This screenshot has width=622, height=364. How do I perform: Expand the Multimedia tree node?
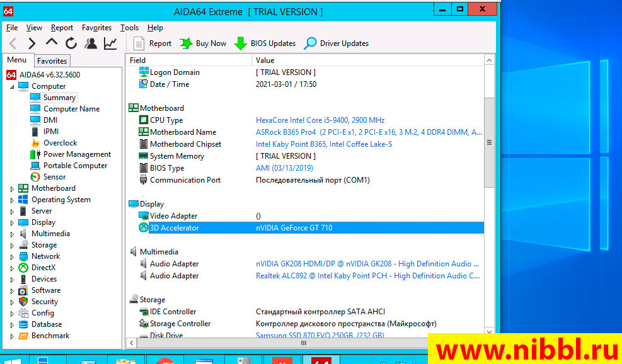pos(12,234)
